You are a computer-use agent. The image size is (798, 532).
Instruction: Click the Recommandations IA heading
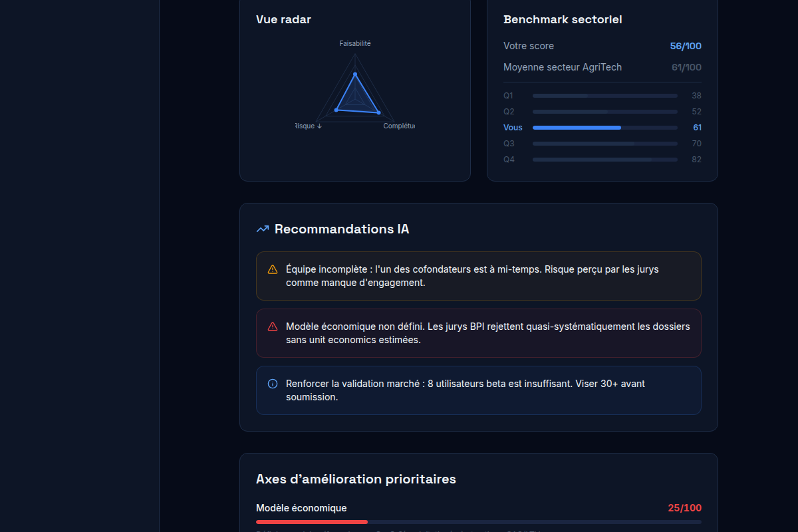point(342,229)
